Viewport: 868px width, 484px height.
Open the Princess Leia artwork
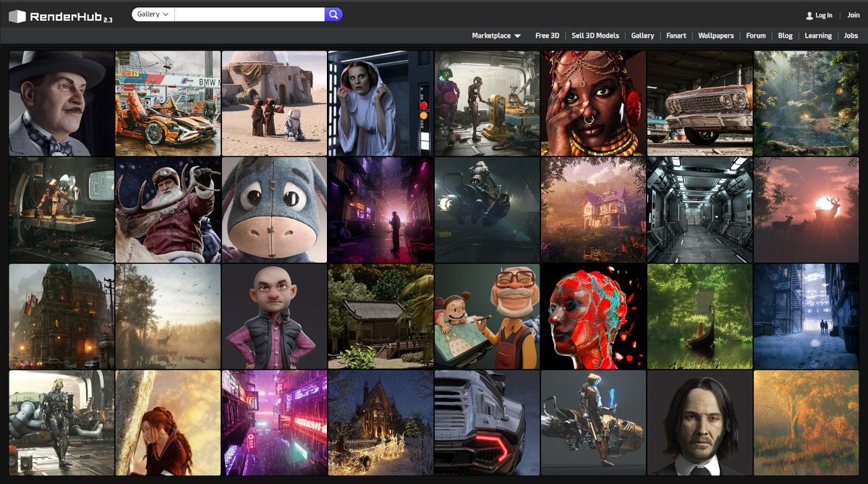(380, 102)
